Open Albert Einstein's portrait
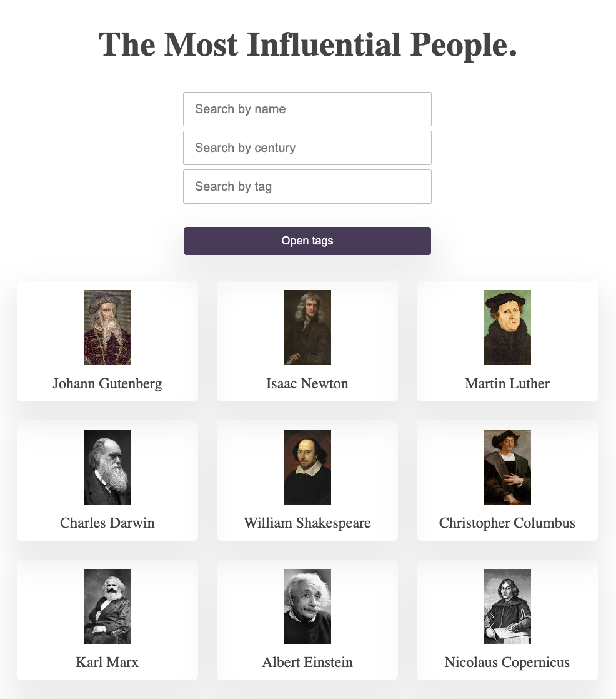This screenshot has height=699, width=616. click(x=307, y=606)
